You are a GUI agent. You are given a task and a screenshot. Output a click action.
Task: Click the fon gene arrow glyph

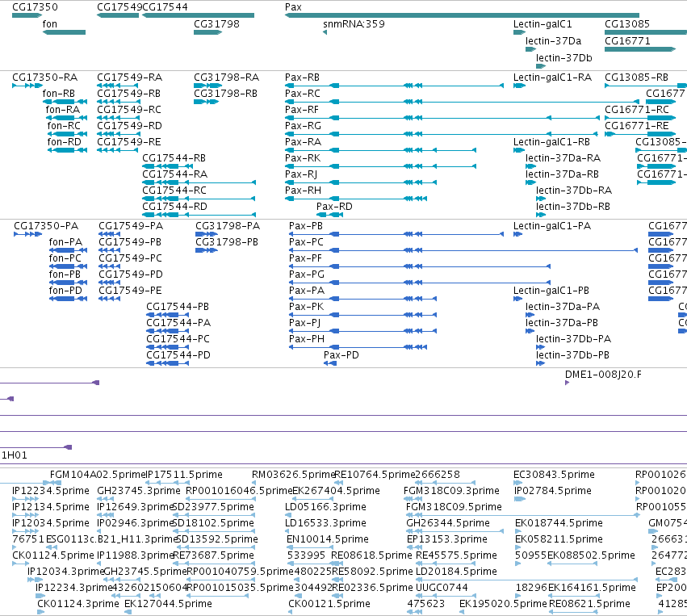pos(64,32)
